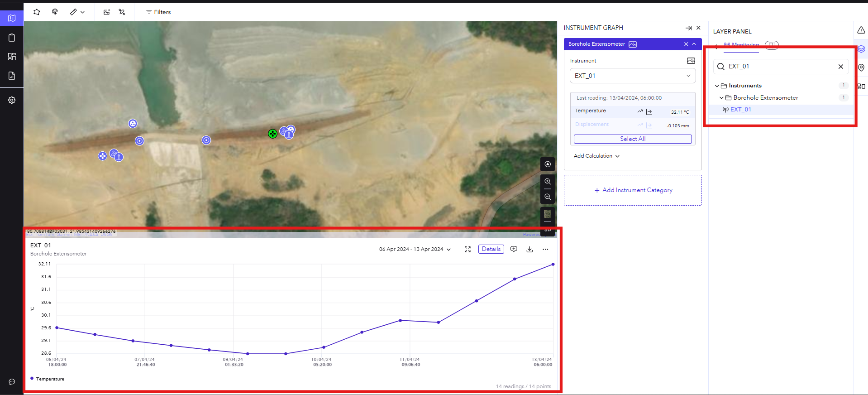Open the EXT_01 instrument dropdown
The width and height of the screenshot is (868, 395).
[633, 76]
